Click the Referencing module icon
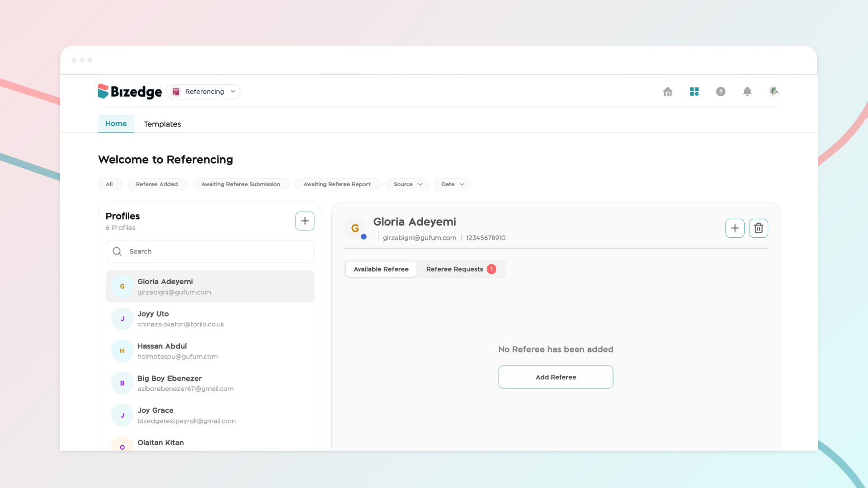 pyautogui.click(x=176, y=92)
